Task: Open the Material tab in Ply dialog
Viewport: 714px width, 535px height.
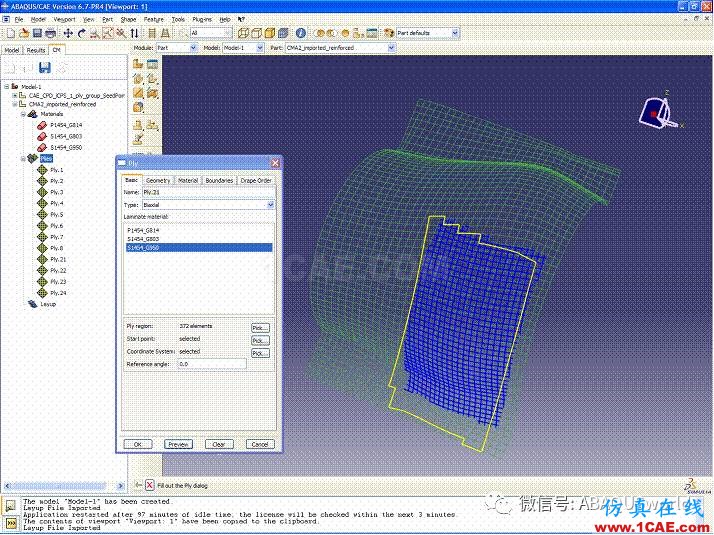Action: (x=188, y=181)
